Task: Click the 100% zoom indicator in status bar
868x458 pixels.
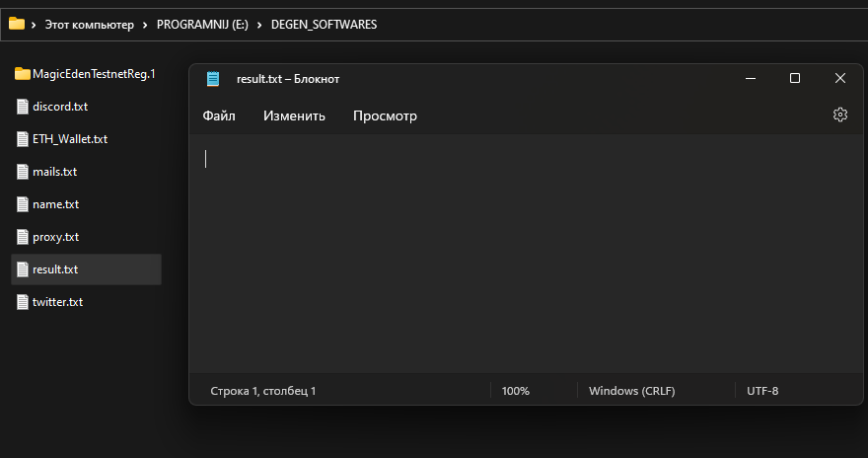Action: coord(515,391)
